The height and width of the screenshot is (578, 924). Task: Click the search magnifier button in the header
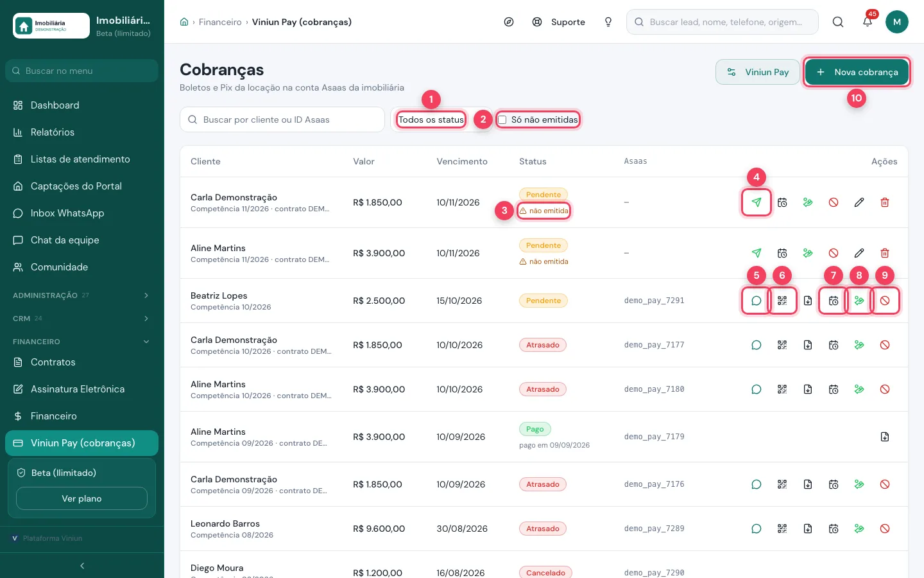pos(838,22)
